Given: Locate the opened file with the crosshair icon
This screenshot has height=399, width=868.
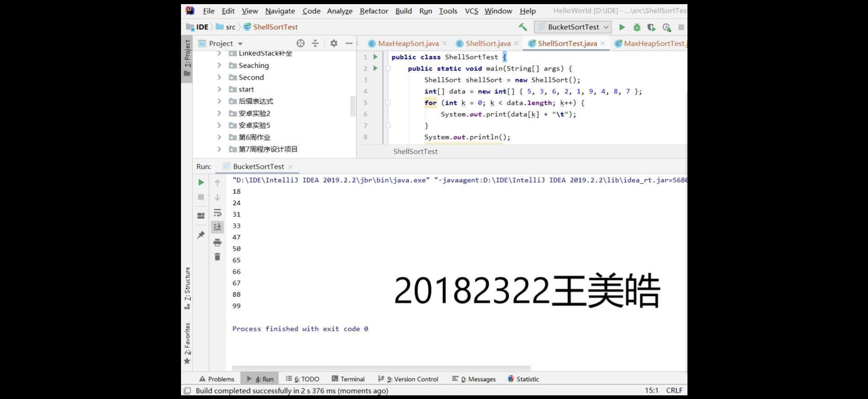Looking at the screenshot, I should (x=300, y=43).
